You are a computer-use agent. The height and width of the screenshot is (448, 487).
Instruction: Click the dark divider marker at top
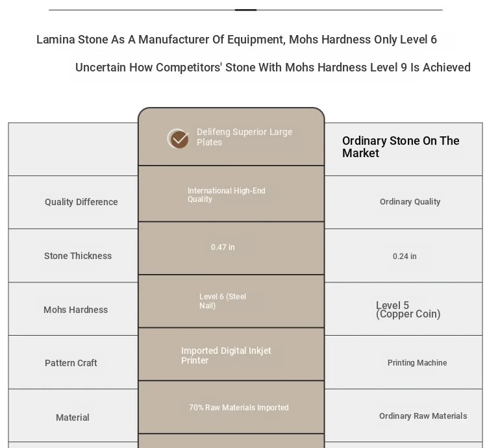[245, 10]
